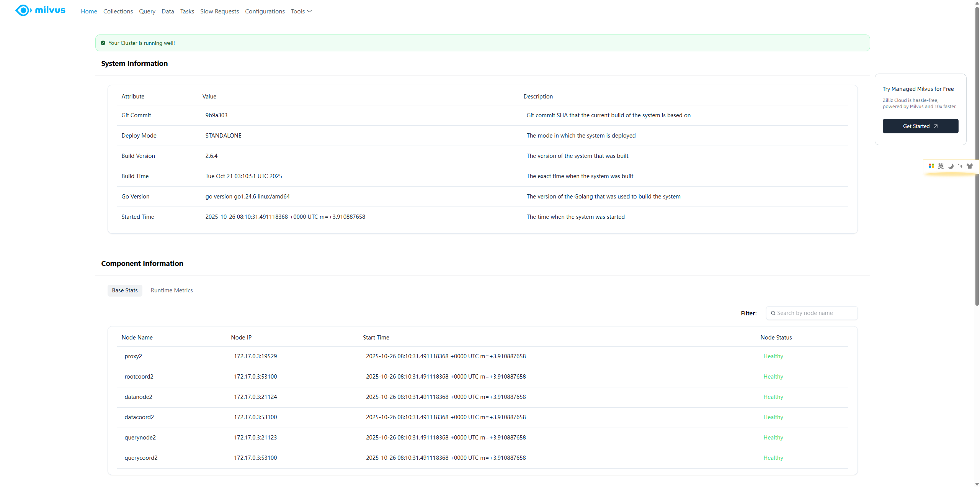Toggle the IME English/Chinese mode indicator
The height and width of the screenshot is (487, 980).
pyautogui.click(x=941, y=166)
